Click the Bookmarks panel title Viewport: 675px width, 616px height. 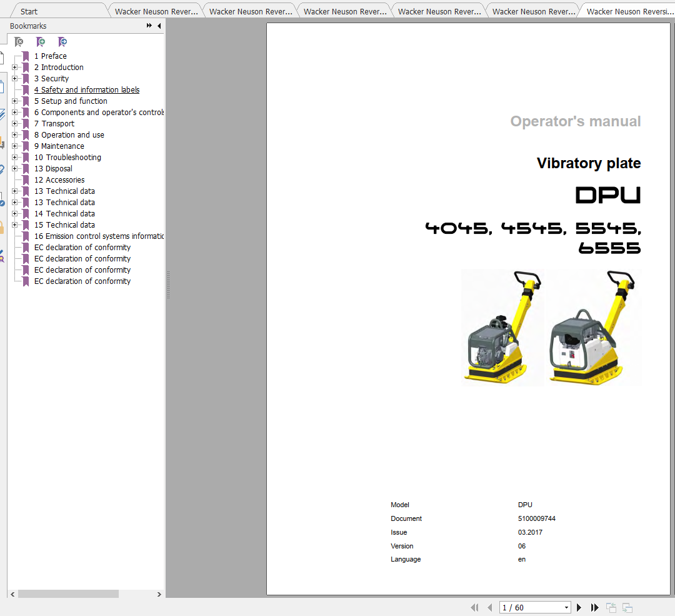pyautogui.click(x=28, y=26)
